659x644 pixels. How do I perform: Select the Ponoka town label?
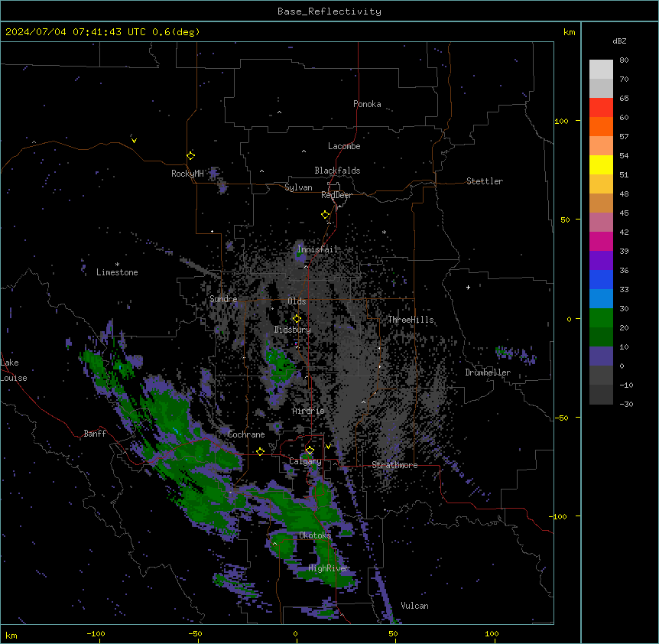point(367,104)
